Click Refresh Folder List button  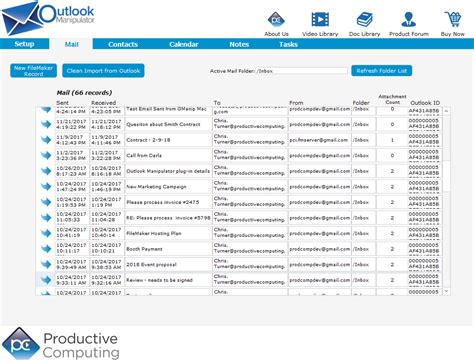[382, 71]
